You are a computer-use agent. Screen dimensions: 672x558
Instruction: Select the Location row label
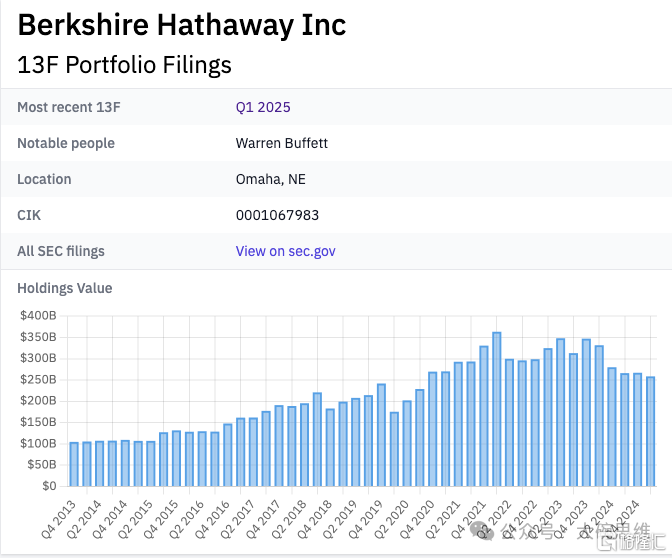coord(44,179)
